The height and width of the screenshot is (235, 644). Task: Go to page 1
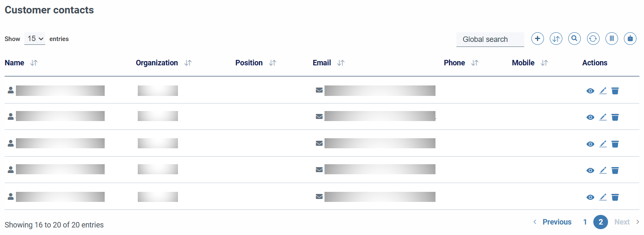click(x=585, y=222)
